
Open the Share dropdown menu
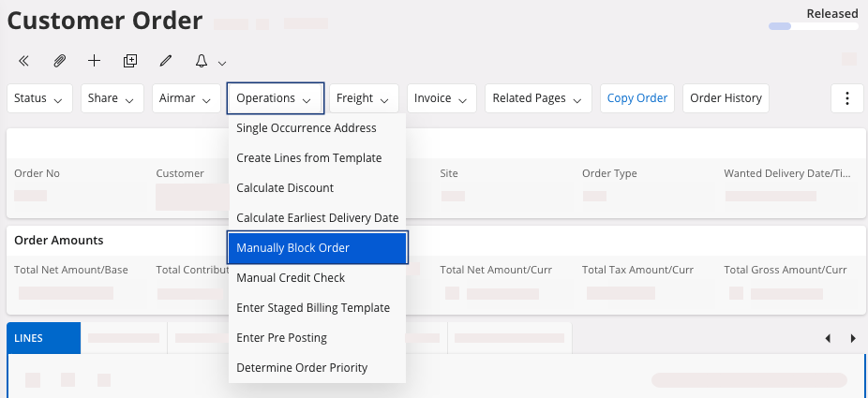112,98
